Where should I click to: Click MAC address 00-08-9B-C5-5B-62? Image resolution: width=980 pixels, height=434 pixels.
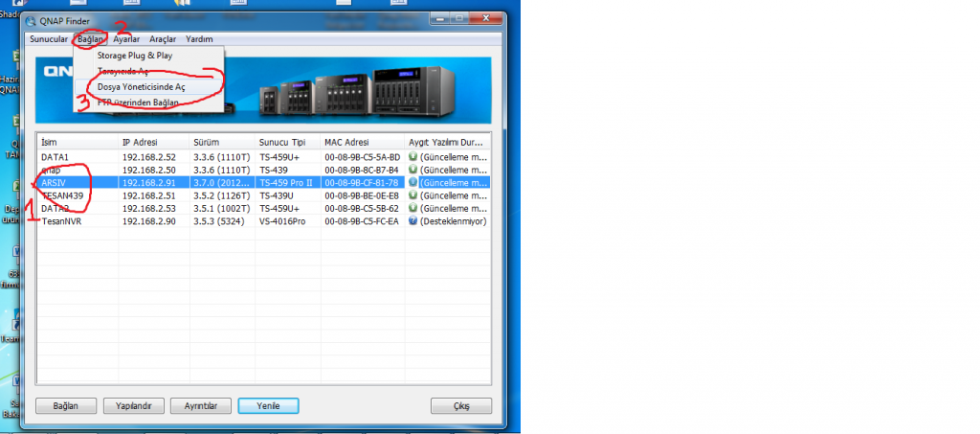coord(362,208)
